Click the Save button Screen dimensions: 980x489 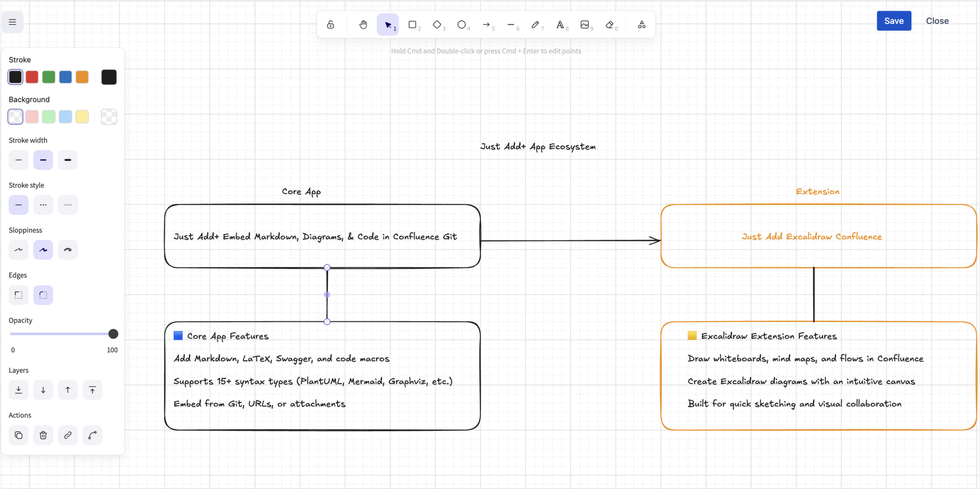tap(894, 21)
